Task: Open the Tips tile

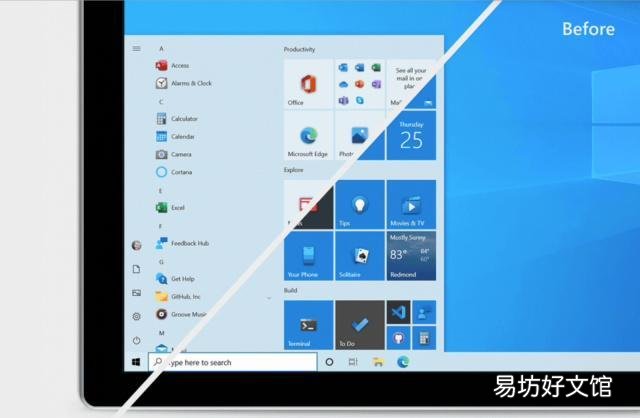Action: coord(360,205)
